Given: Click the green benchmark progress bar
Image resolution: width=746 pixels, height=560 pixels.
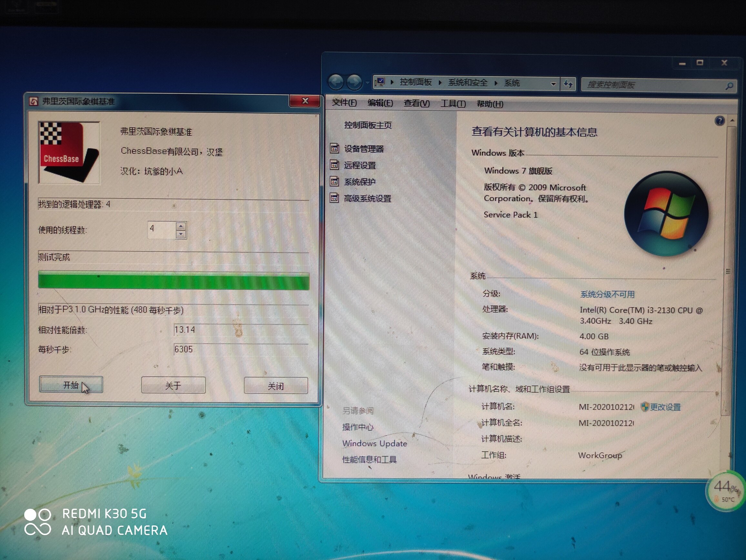Looking at the screenshot, I should (x=173, y=281).
